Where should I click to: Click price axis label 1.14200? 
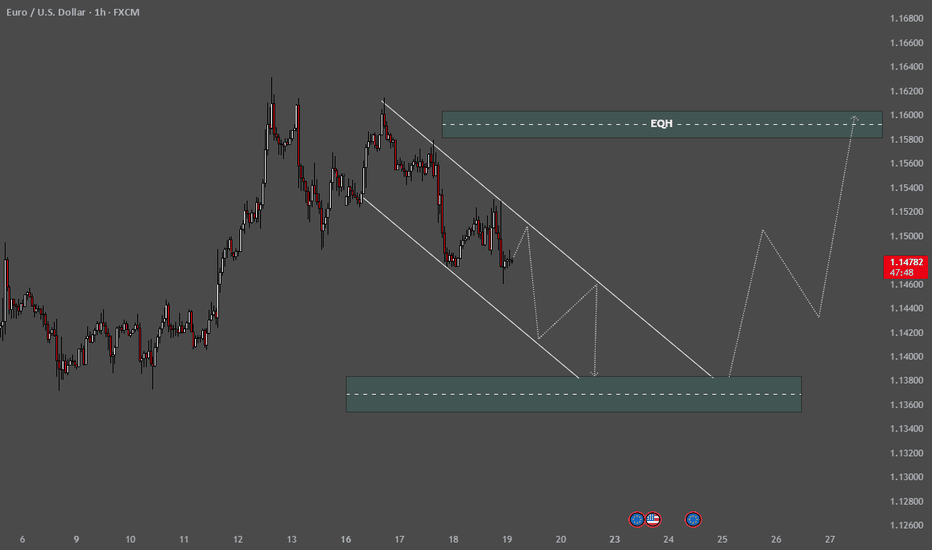(x=906, y=332)
